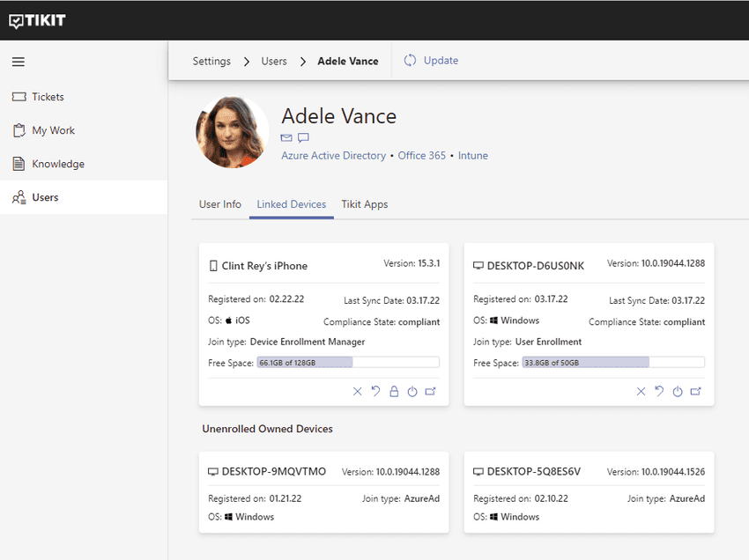Click Clint Rey's iPhone device name
Viewport: 749px width, 560px height.
click(x=264, y=266)
